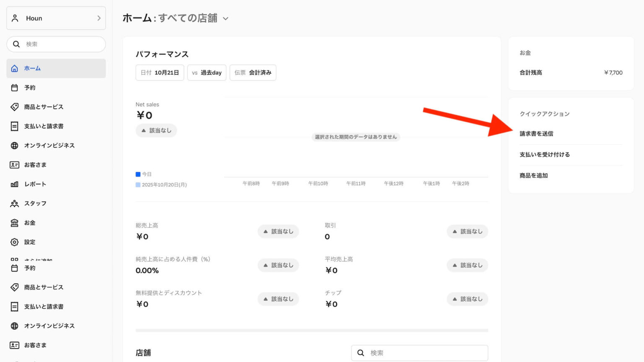Toggle the 今日 series in the chart legend

click(x=144, y=174)
